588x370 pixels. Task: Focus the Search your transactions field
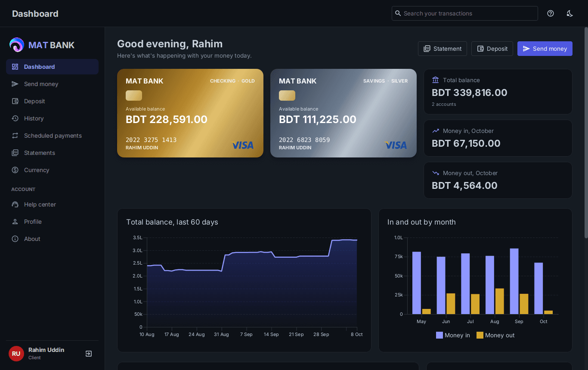coord(465,13)
